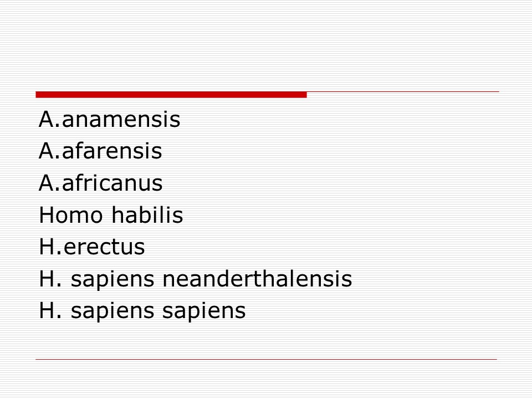Click the thin red line right of thick bar
Screen dimensions: 532x399
tap(402, 91)
